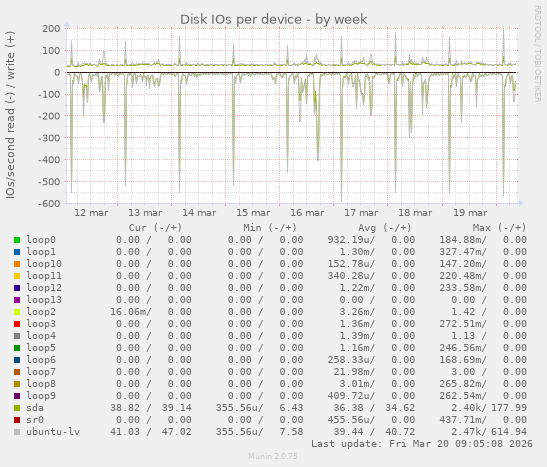Click the Min (-/+) column header

pyautogui.click(x=270, y=228)
